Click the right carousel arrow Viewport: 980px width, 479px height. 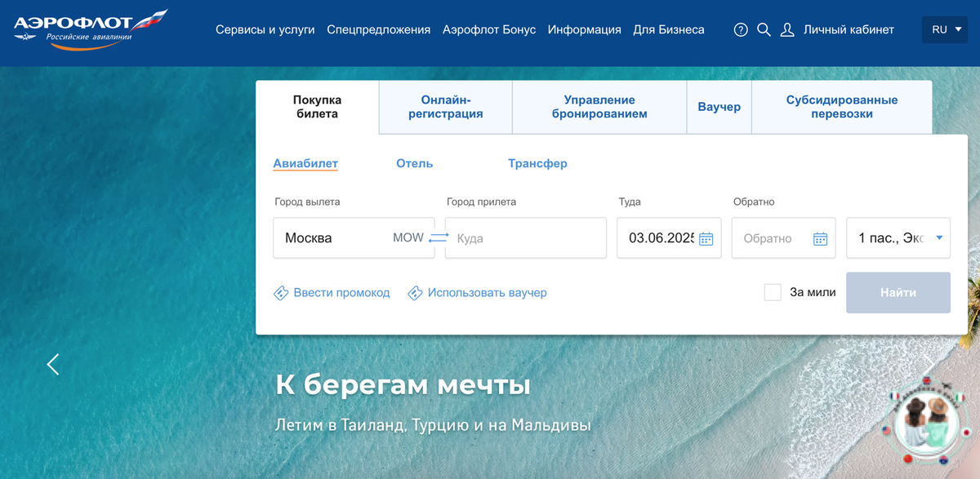pos(931,365)
